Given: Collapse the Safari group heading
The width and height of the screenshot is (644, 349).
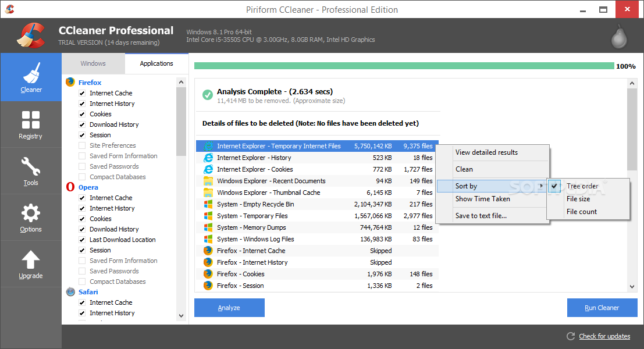Looking at the screenshot, I should point(88,292).
